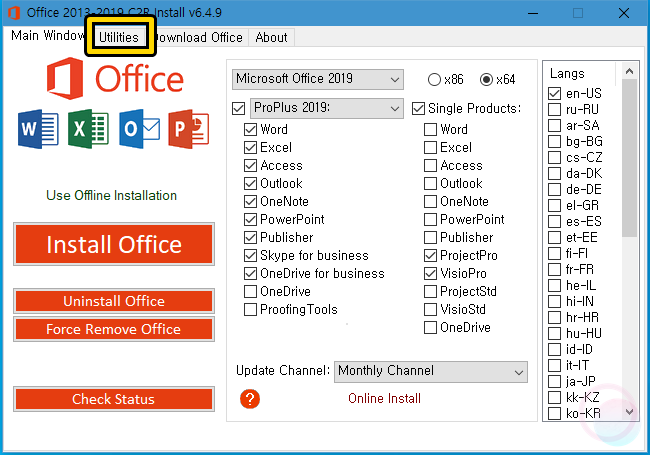650x455 pixels.
Task: Select the Main Window tab
Action: (48, 36)
